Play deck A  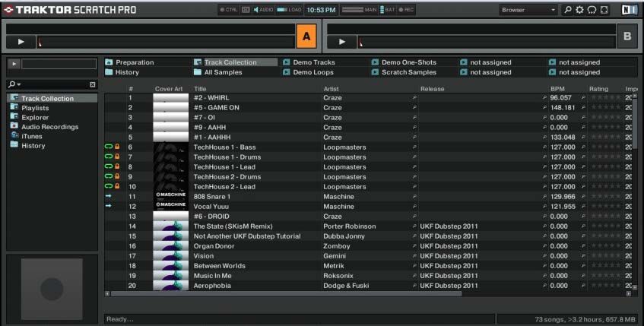pos(21,42)
